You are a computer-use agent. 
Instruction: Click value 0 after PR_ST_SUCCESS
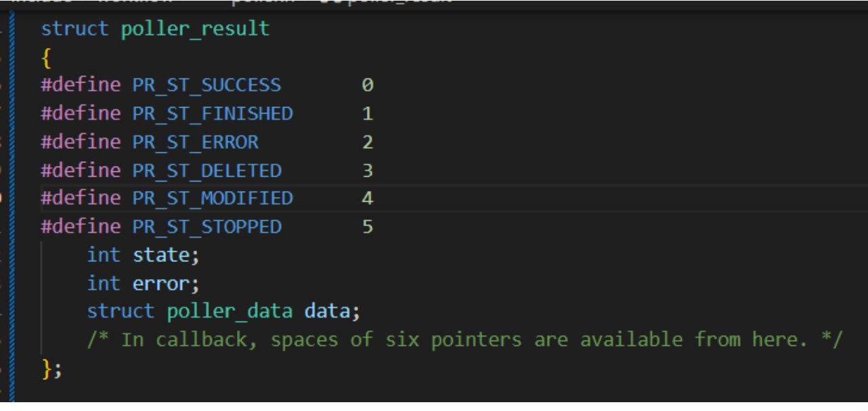[x=368, y=85]
